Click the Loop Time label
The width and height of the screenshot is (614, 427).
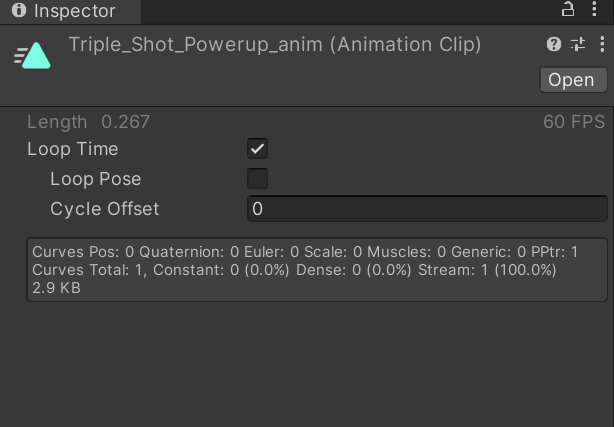(72, 149)
